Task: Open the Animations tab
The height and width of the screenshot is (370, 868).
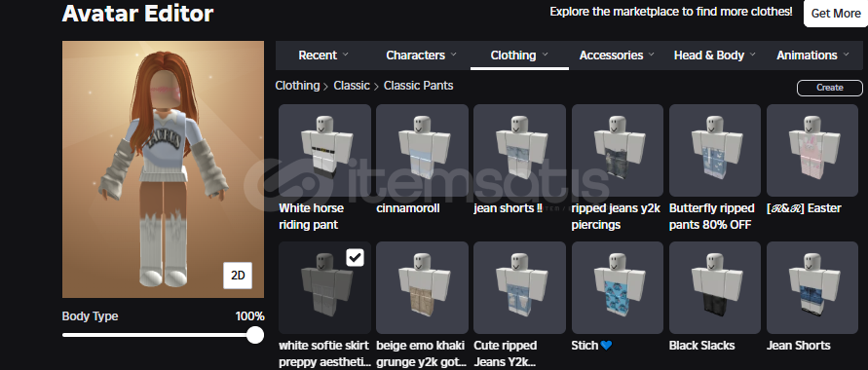Action: tap(812, 55)
